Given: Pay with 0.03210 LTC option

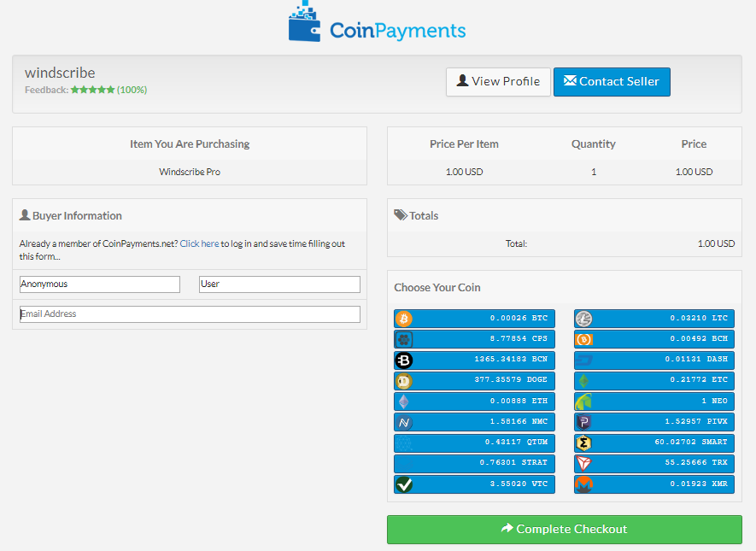Looking at the screenshot, I should [654, 319].
